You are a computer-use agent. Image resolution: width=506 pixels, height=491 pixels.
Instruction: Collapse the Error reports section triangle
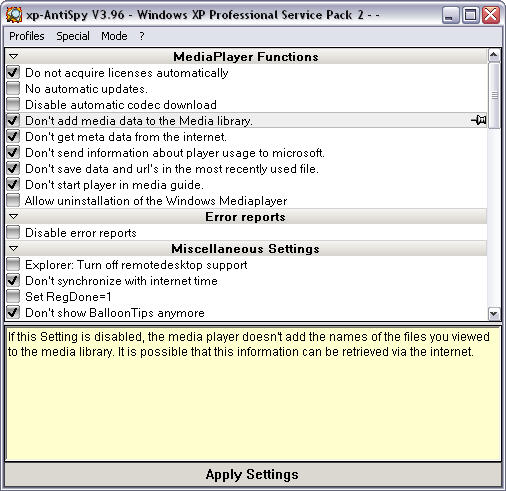tap(13, 216)
